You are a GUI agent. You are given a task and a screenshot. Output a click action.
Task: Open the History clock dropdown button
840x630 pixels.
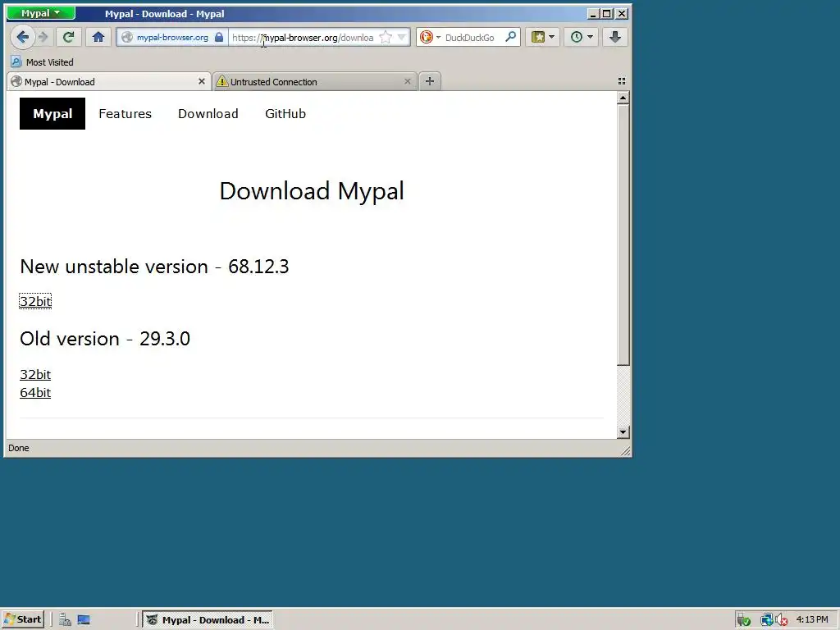point(582,37)
